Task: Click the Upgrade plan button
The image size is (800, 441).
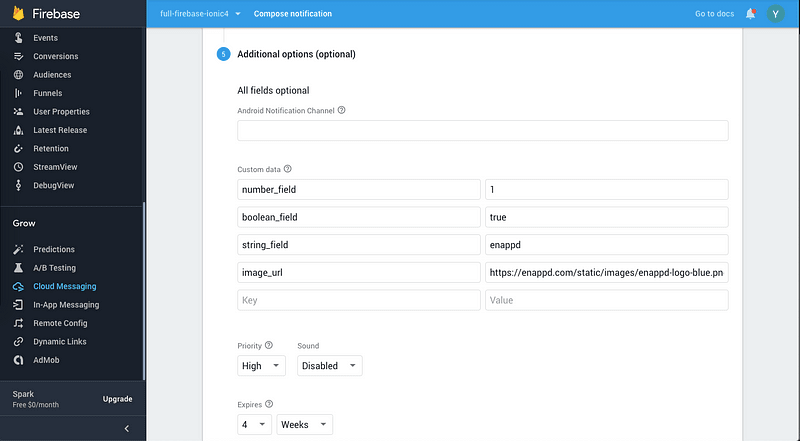Action: (117, 399)
